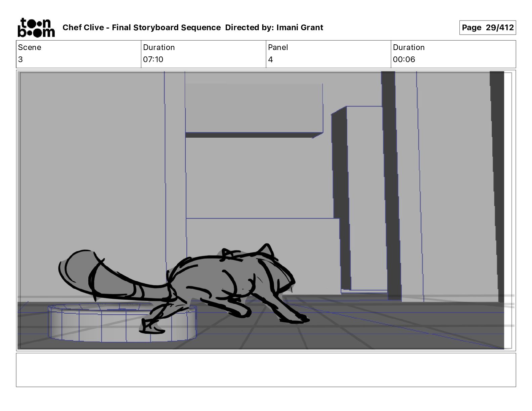Select panel number value '4'
Screen dimensions: 532x411
270,59
